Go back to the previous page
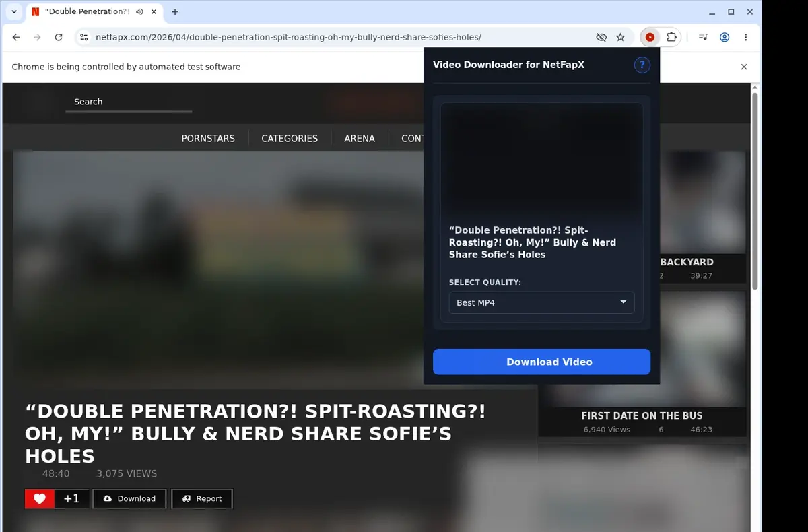Viewport: 808px width, 532px height. pos(16,38)
